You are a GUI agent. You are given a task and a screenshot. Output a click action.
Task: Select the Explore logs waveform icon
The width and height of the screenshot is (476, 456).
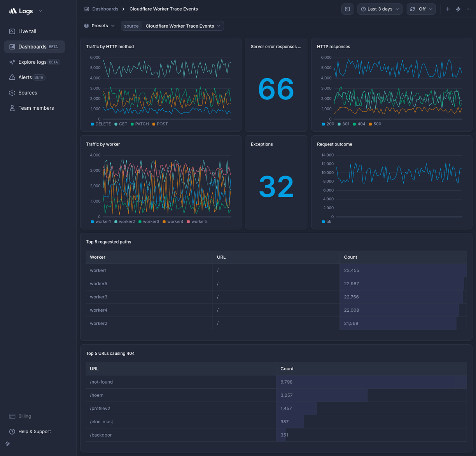pos(12,62)
